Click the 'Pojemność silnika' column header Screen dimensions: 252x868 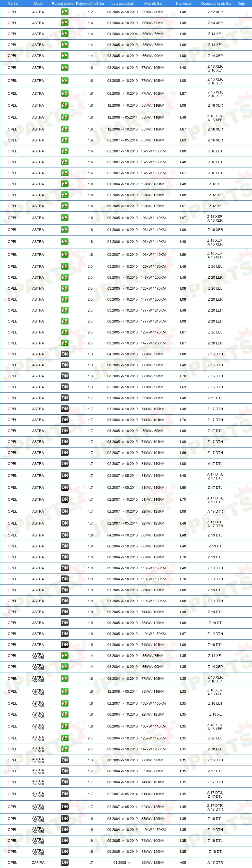coord(90,3)
